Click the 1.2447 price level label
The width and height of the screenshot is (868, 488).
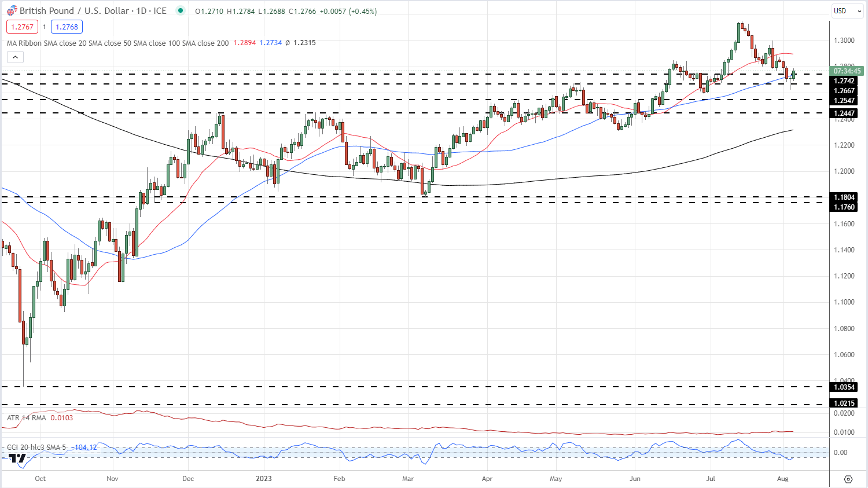coord(844,113)
